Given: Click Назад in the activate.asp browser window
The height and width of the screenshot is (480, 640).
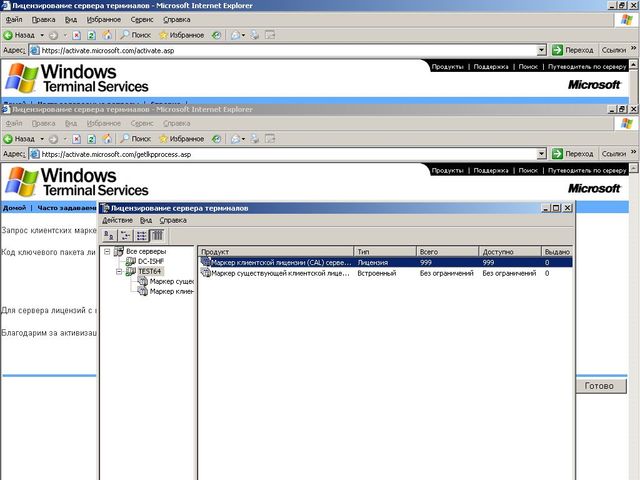Looking at the screenshot, I should 19,35.
